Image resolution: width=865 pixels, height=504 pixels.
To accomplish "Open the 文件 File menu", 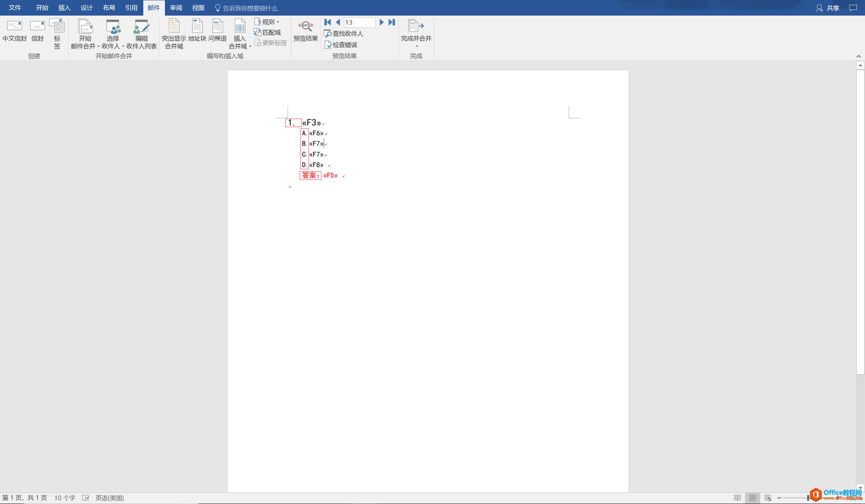I will point(15,8).
